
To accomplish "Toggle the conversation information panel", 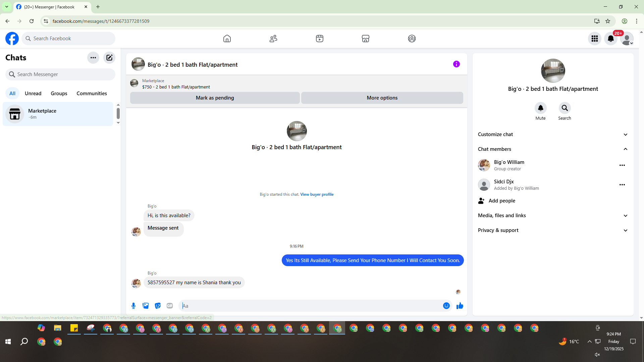I will click(456, 64).
